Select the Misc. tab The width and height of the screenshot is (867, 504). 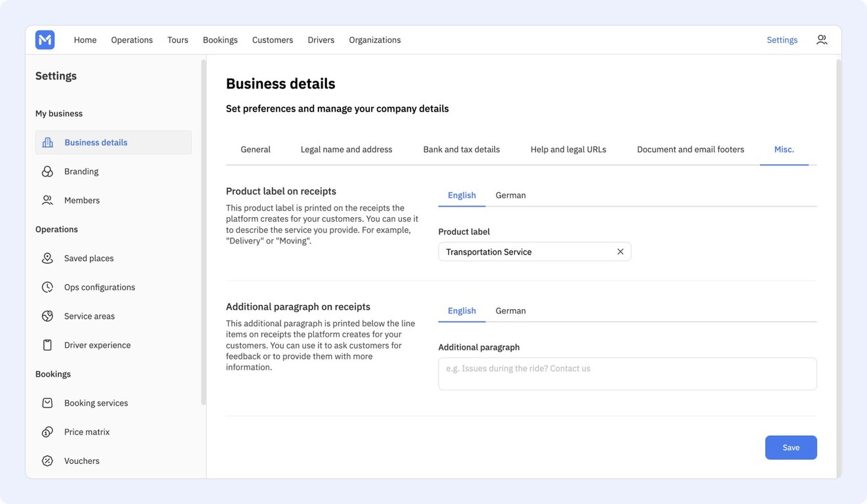pos(784,150)
